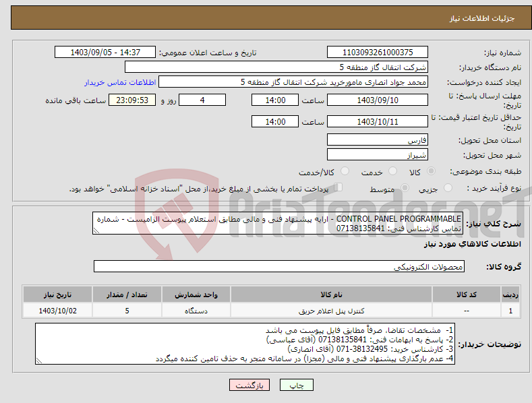Click the announcement date field 1403/09/05 - 14:37

(x=105, y=53)
